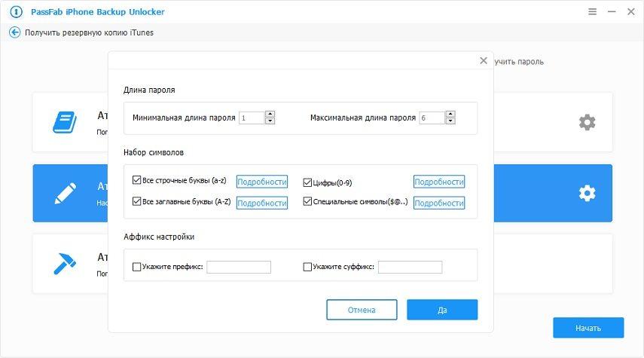Click the maximum password length field
This screenshot has width=644, height=358.
432,118
